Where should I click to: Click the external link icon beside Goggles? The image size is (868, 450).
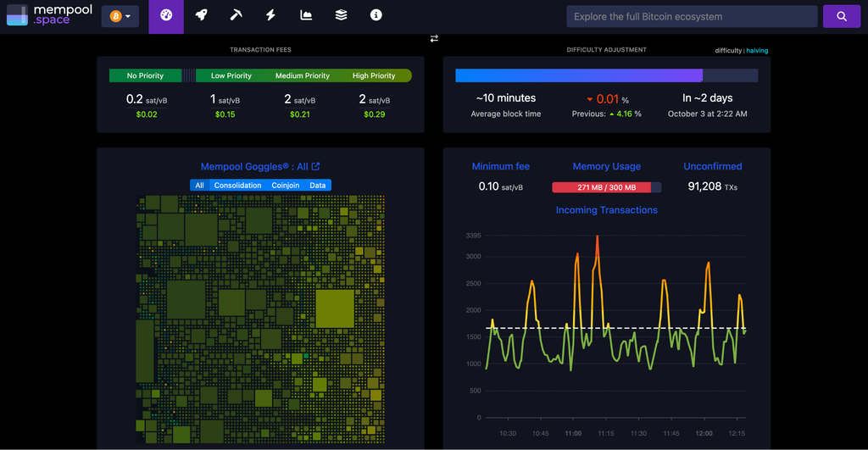click(315, 166)
